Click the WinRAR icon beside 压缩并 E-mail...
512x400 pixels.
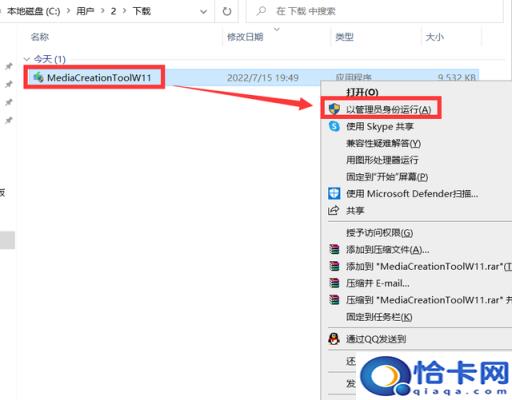click(x=334, y=283)
